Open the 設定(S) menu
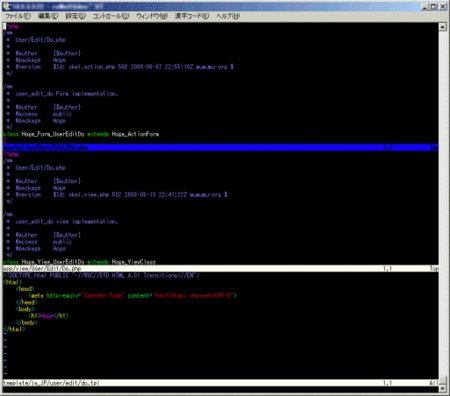The width and height of the screenshot is (450, 396). click(75, 16)
